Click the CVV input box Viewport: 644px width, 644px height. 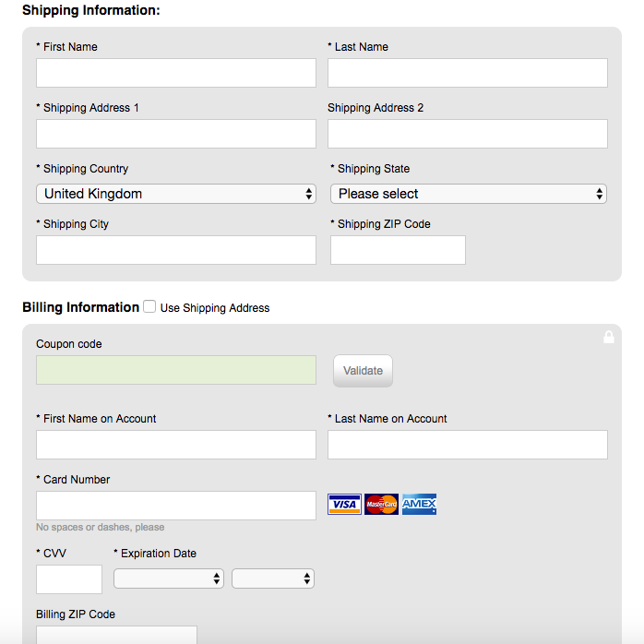[x=69, y=579]
